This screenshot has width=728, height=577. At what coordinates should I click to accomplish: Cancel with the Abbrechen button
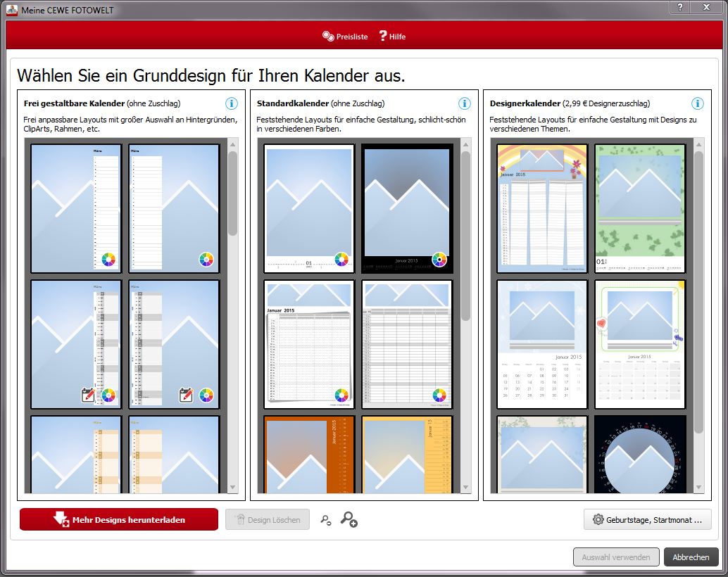pos(691,557)
